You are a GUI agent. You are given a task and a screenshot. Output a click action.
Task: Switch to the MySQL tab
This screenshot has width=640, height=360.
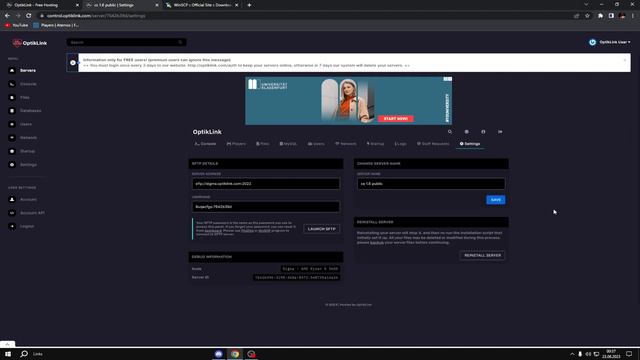coord(288,144)
